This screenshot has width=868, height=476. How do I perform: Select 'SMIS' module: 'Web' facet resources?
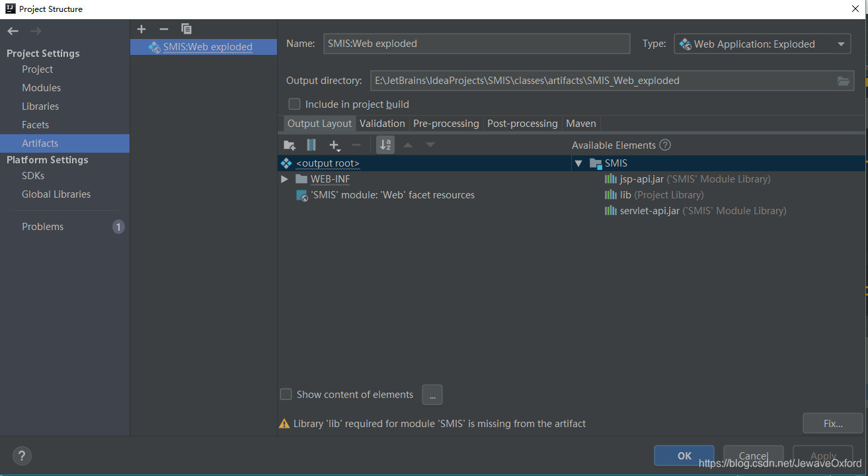393,195
